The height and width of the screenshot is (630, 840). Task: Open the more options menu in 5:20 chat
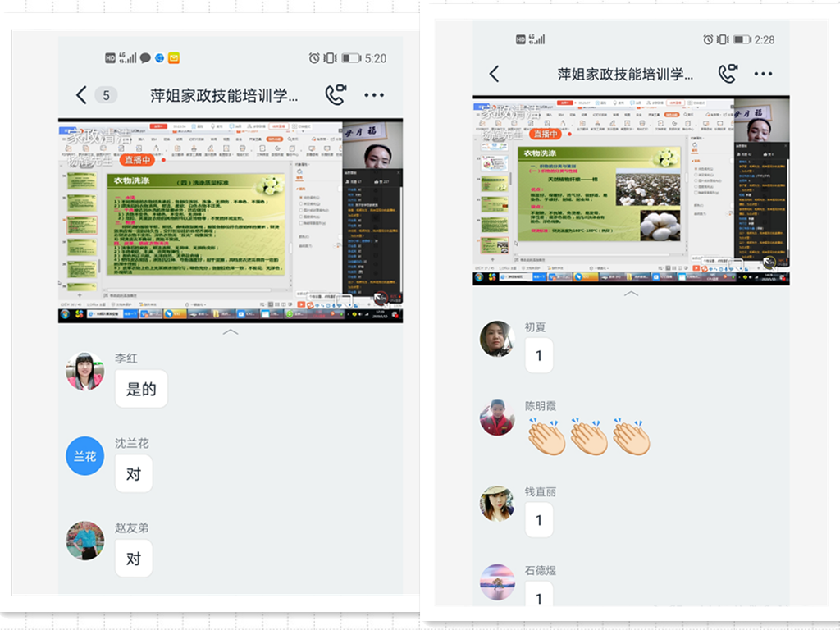[374, 95]
